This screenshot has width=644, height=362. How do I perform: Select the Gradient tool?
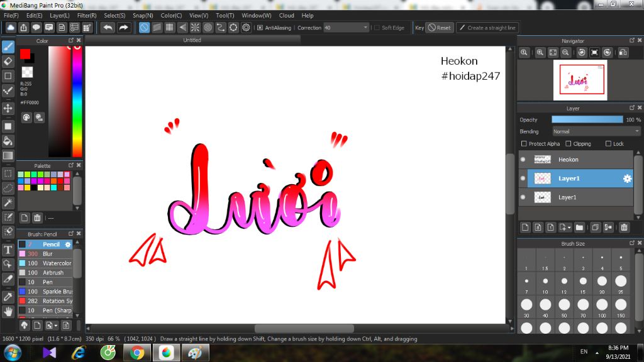tap(8, 156)
